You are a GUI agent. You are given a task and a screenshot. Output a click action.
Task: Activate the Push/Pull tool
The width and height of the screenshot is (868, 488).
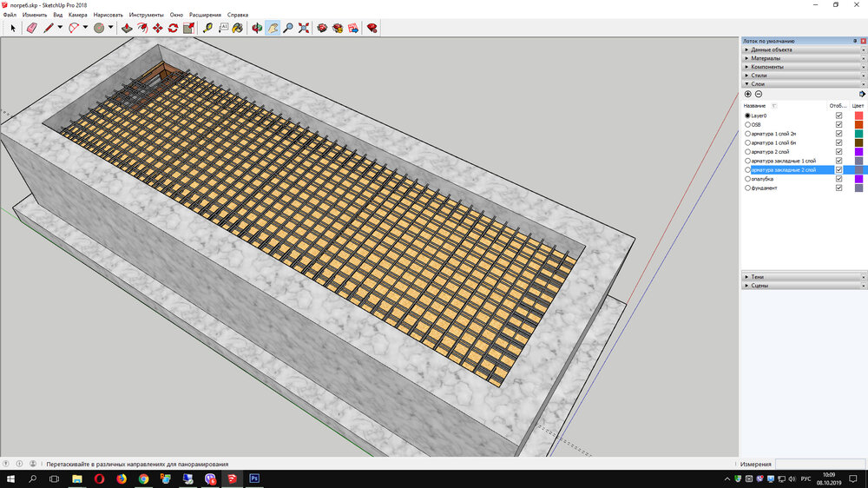coord(127,28)
